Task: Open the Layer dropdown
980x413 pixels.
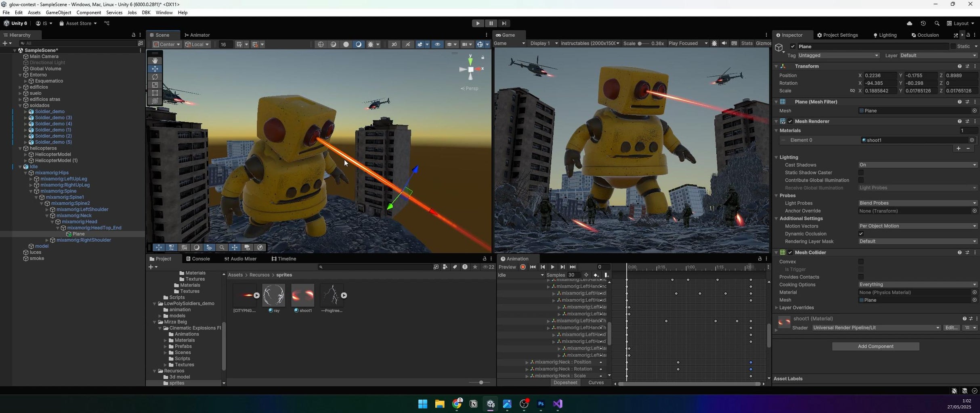Action: click(x=938, y=55)
